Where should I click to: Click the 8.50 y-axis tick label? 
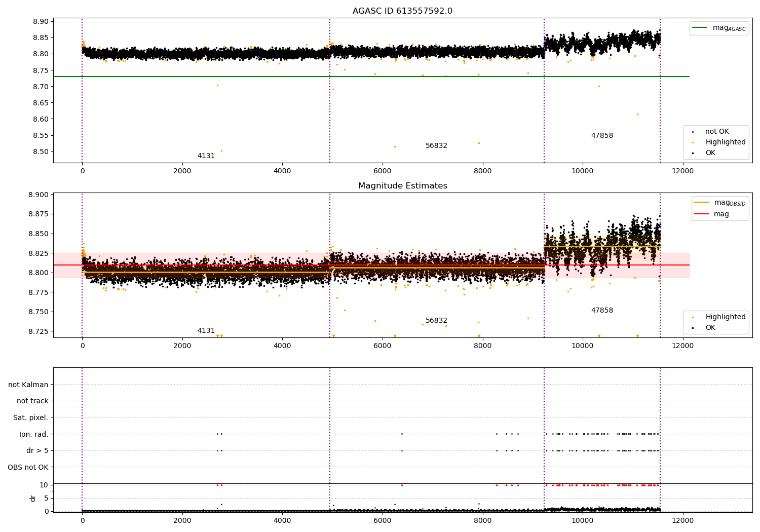(x=41, y=152)
